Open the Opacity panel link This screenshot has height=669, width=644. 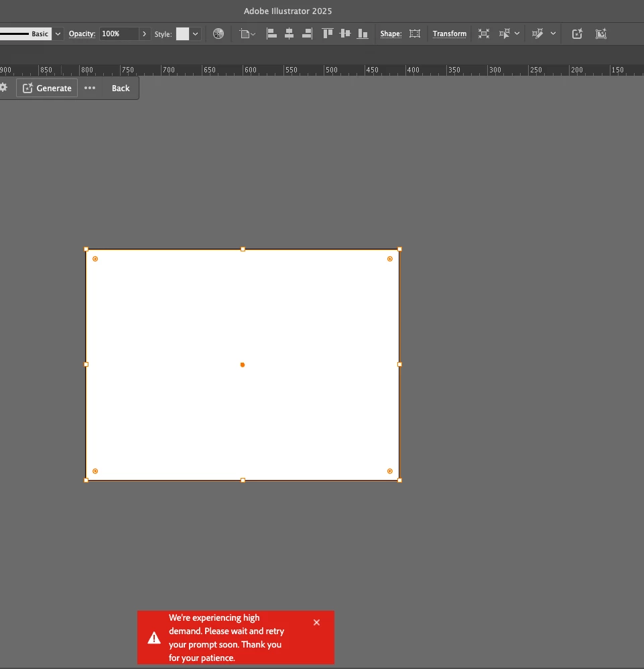click(x=82, y=34)
